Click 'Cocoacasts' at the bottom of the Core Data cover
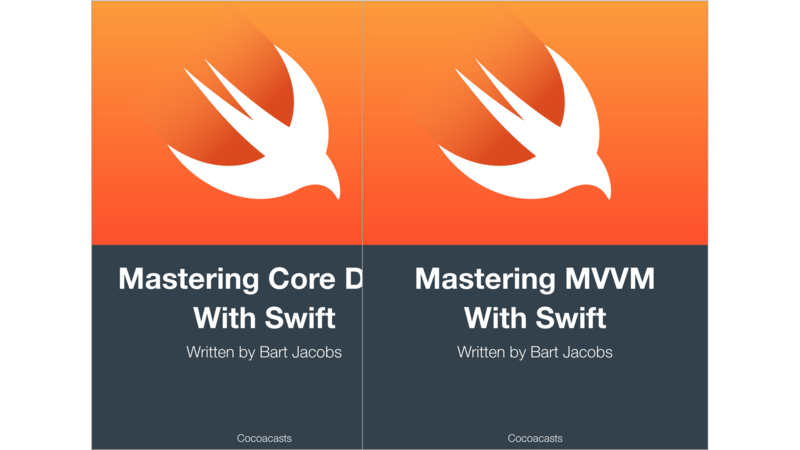Image resolution: width=800 pixels, height=450 pixels. 264,438
